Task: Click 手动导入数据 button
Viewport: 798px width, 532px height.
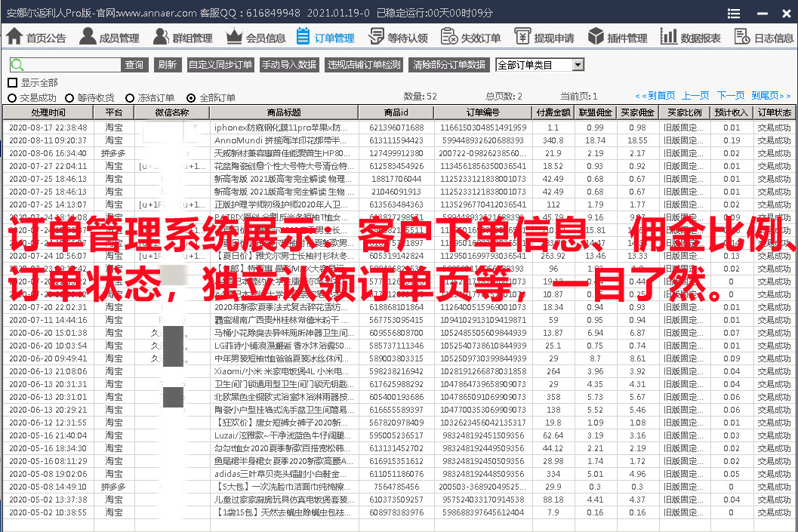Action: pos(289,65)
